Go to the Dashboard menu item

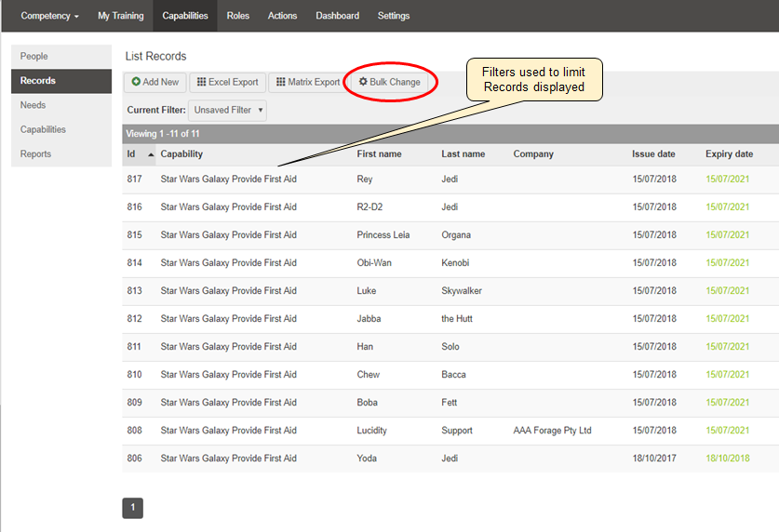pos(337,16)
